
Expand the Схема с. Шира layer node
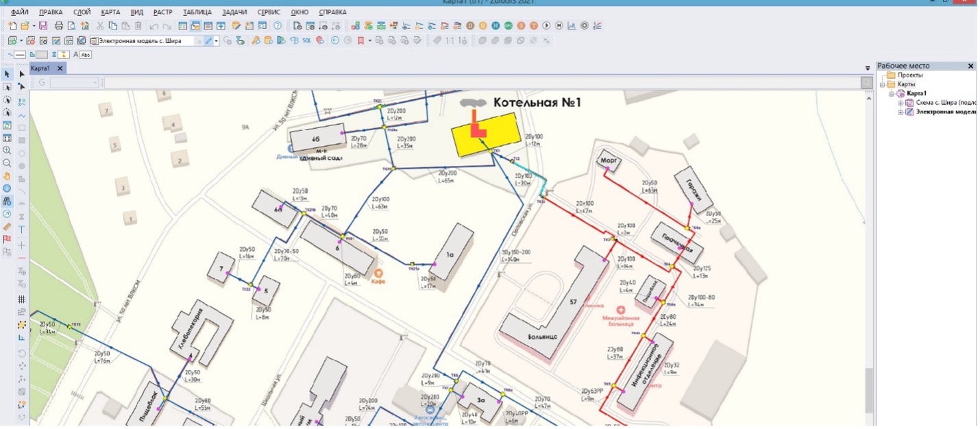point(901,103)
